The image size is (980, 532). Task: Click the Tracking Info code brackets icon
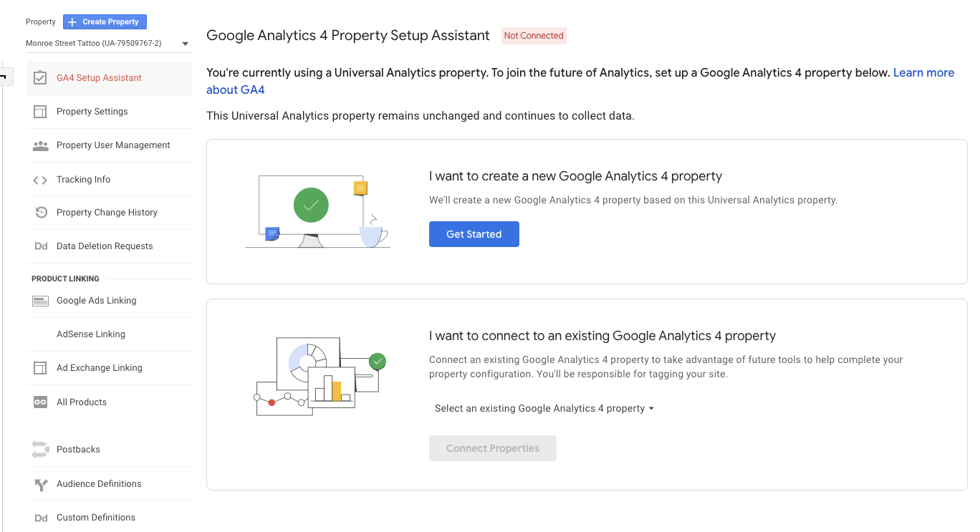pos(40,180)
